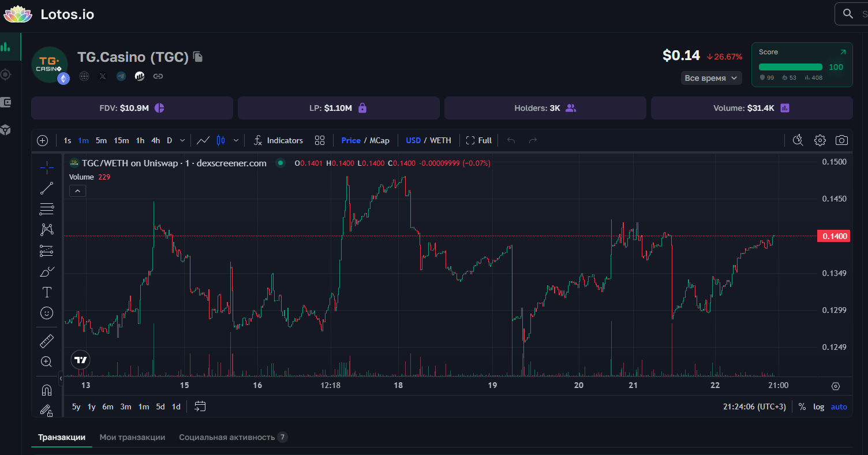Switch to "Мои транзакции" tab
This screenshot has height=455, width=868.
[x=132, y=437]
